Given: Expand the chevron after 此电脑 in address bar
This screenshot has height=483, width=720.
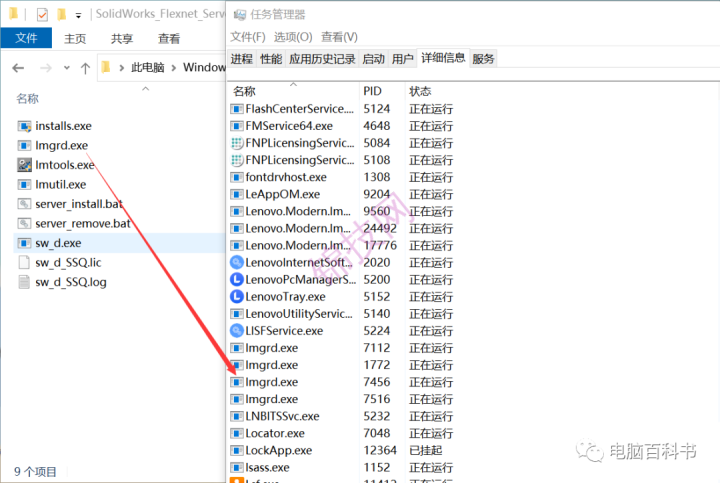Looking at the screenshot, I should (x=174, y=68).
